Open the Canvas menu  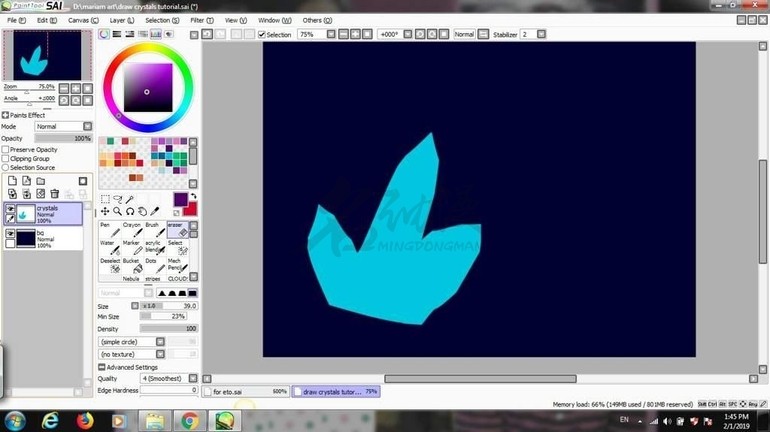pyautogui.click(x=83, y=20)
